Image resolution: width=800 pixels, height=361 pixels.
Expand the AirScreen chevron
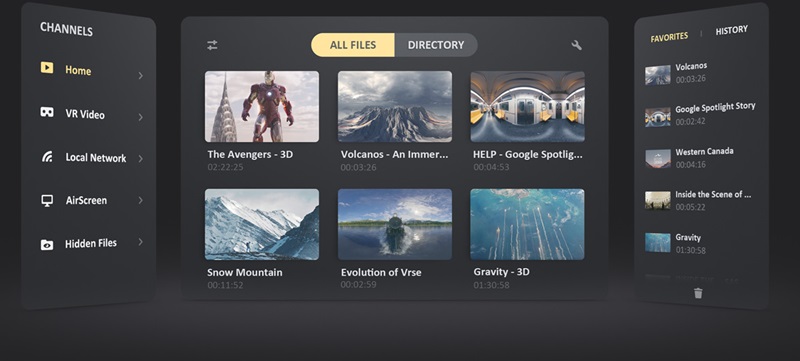tap(140, 200)
